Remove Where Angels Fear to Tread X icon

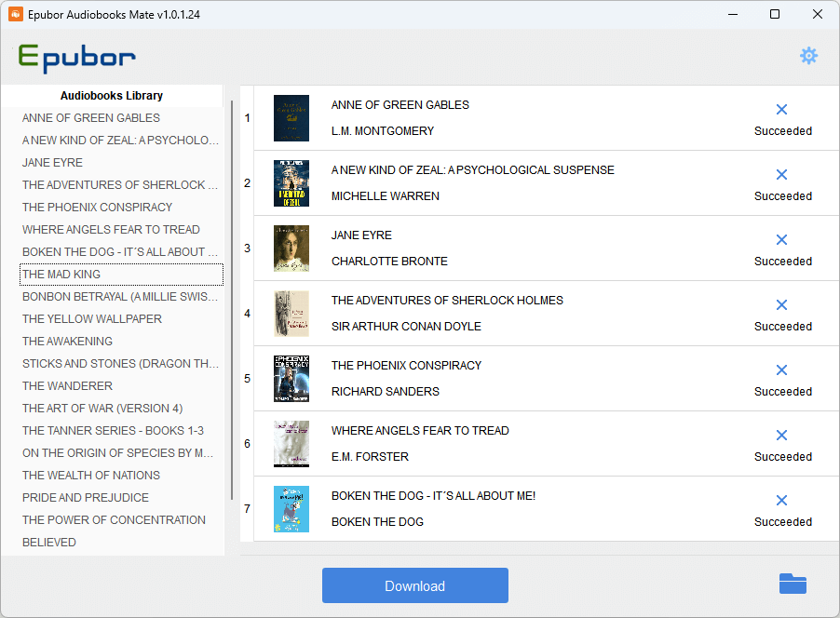click(x=781, y=435)
